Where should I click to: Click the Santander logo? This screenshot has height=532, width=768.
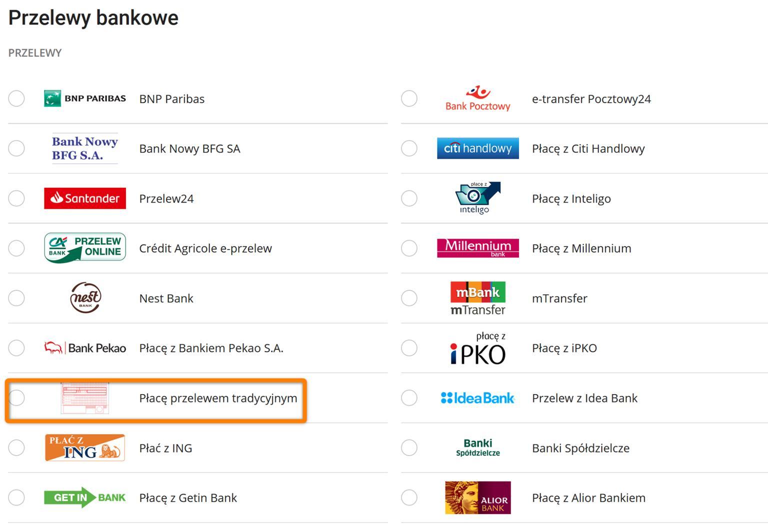(x=85, y=198)
